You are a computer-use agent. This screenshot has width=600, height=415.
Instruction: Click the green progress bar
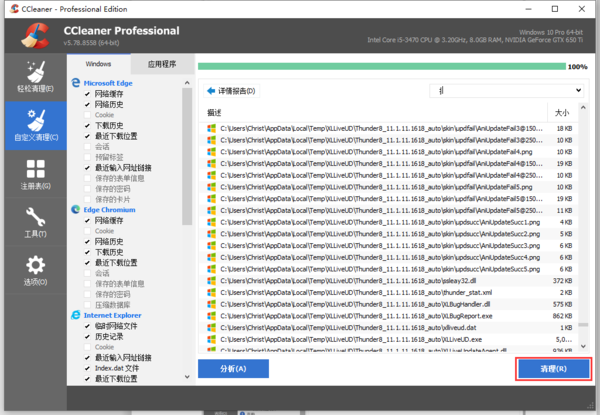coord(380,67)
